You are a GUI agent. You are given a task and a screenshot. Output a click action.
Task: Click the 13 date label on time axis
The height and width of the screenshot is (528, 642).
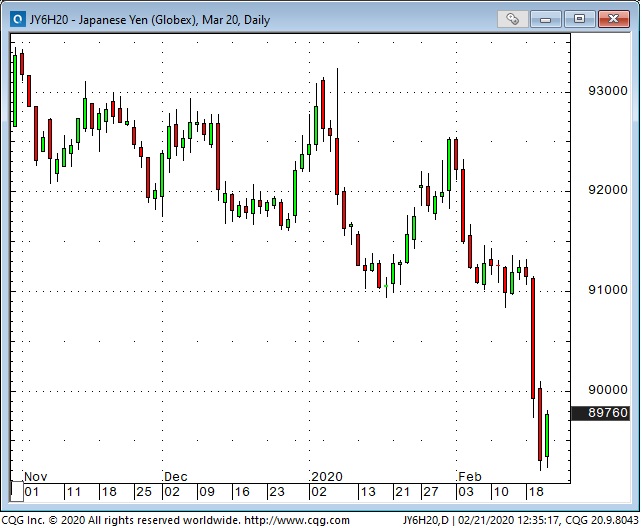[368, 492]
